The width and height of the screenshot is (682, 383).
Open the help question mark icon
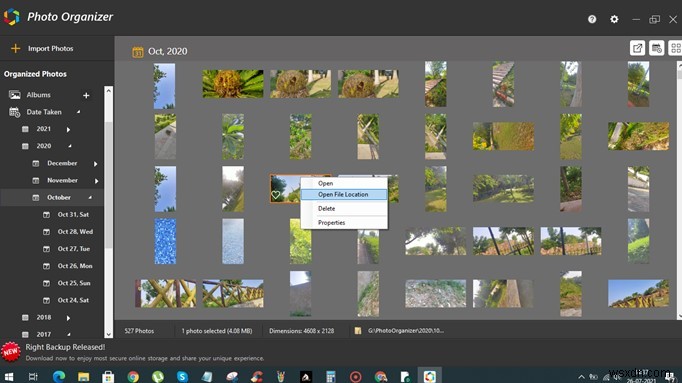pyautogui.click(x=592, y=19)
